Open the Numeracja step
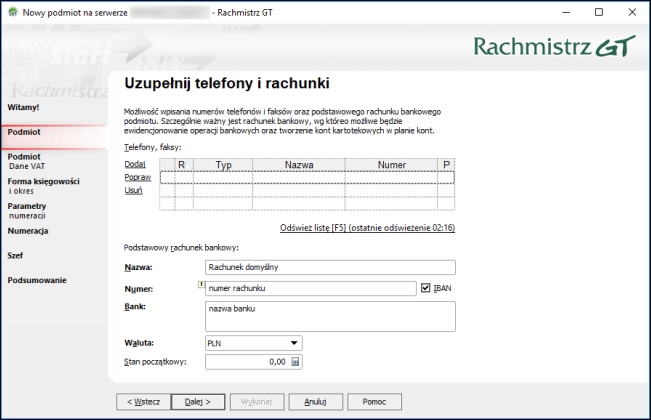 pos(28,231)
